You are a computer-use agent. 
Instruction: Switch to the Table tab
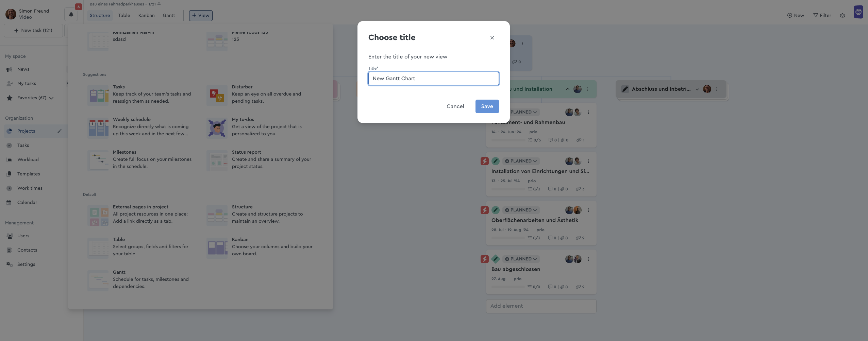click(124, 16)
